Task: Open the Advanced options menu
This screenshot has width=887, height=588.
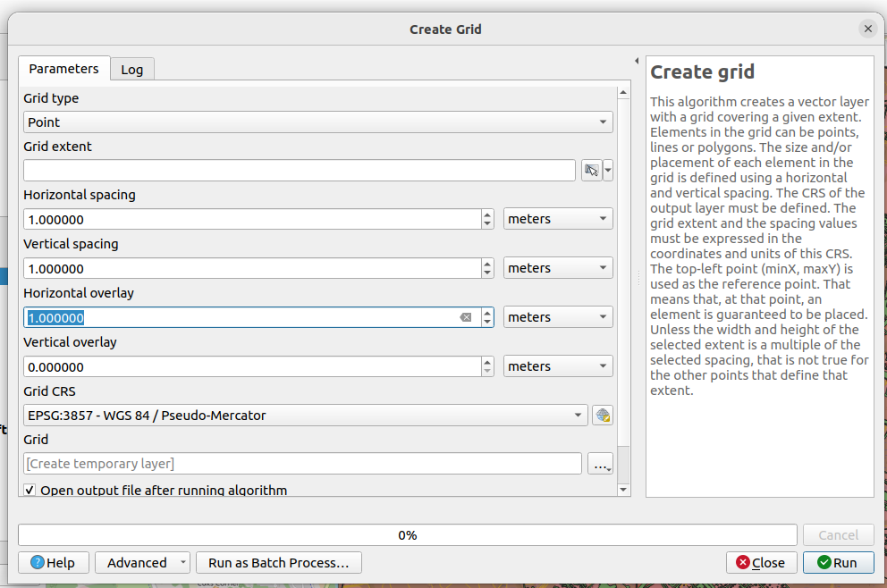Action: click(142, 563)
